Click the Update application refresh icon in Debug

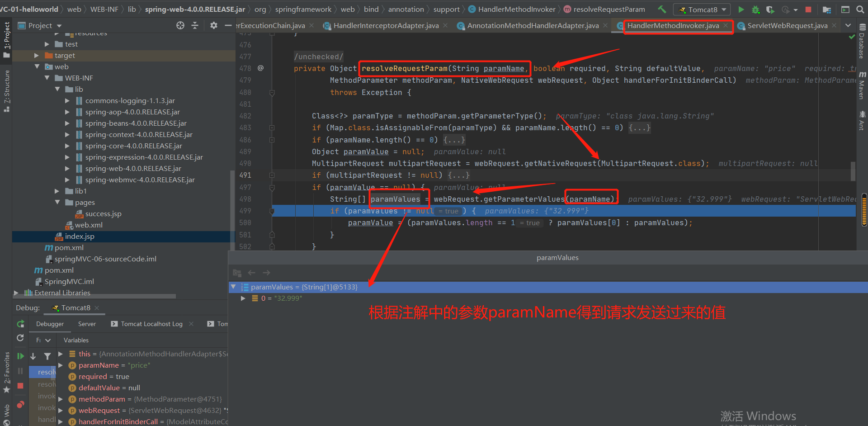click(x=20, y=338)
